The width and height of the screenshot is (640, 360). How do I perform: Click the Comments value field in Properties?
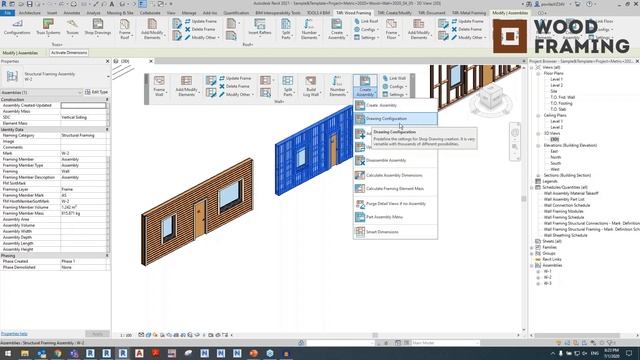click(x=83, y=147)
